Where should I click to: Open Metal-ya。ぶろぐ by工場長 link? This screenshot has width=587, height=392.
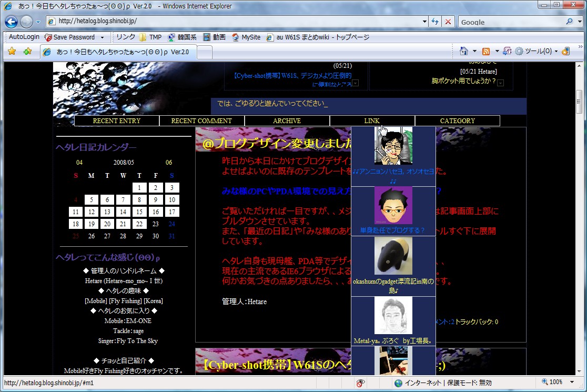click(393, 341)
